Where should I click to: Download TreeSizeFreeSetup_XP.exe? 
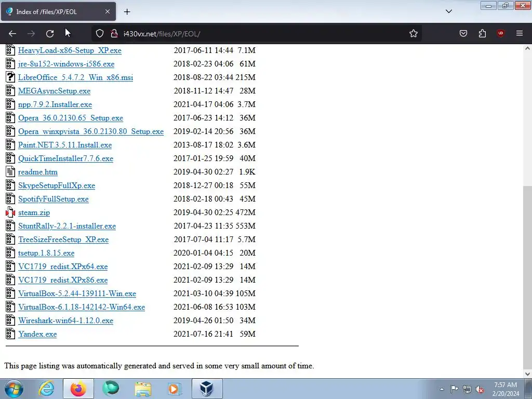[63, 240]
